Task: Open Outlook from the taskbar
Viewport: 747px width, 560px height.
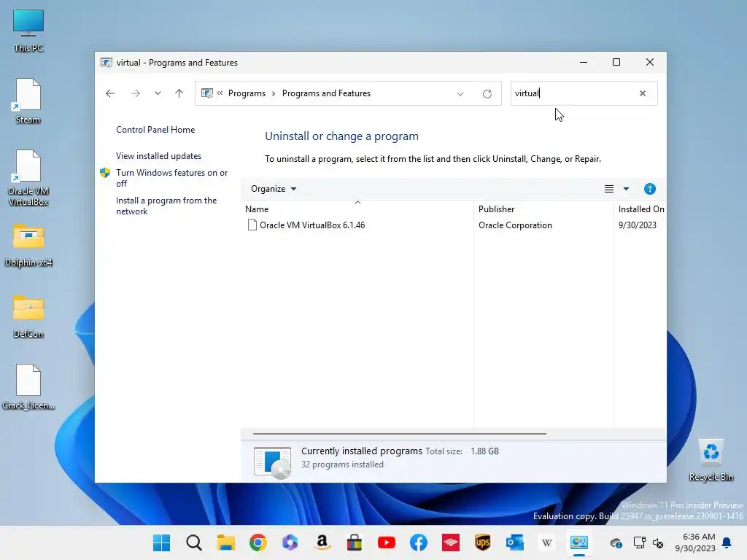Action: coord(515,542)
